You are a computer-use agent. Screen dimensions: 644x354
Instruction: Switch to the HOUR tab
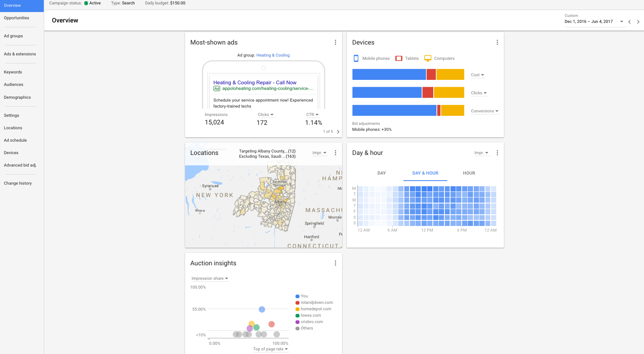469,173
